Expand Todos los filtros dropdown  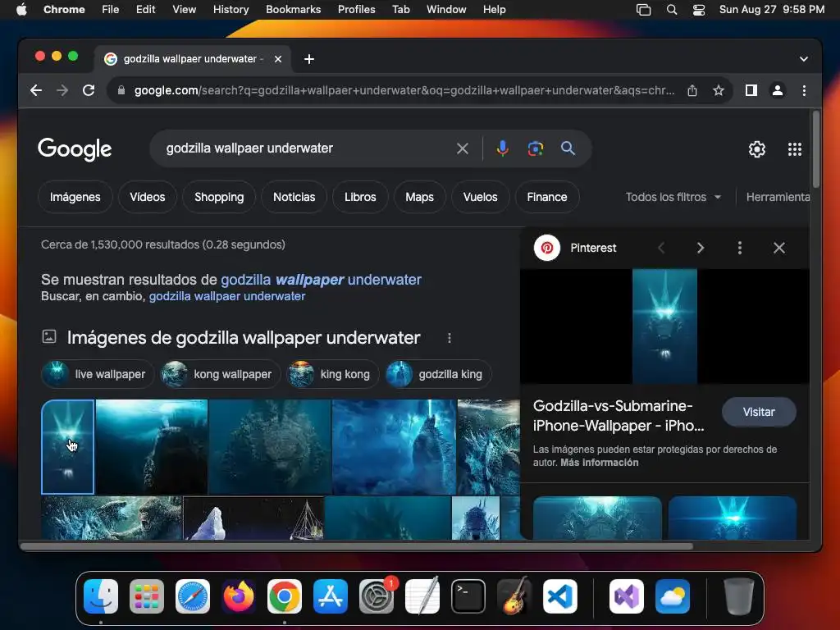[x=673, y=197]
